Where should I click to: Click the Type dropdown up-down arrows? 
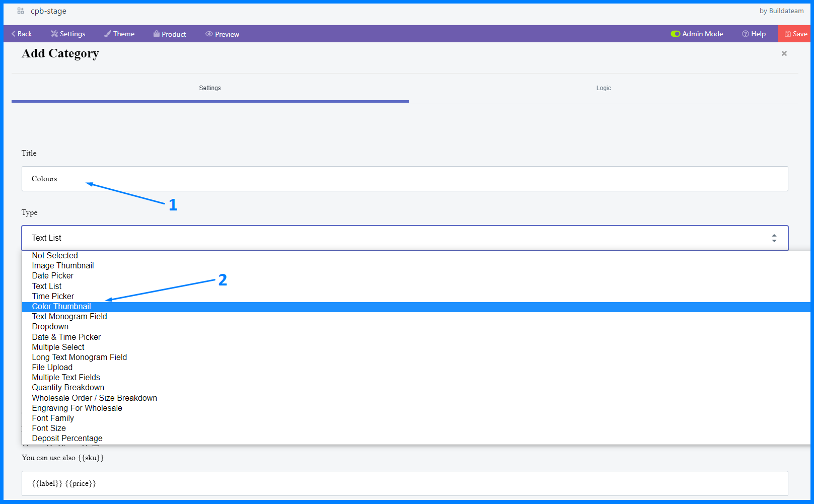[774, 238]
